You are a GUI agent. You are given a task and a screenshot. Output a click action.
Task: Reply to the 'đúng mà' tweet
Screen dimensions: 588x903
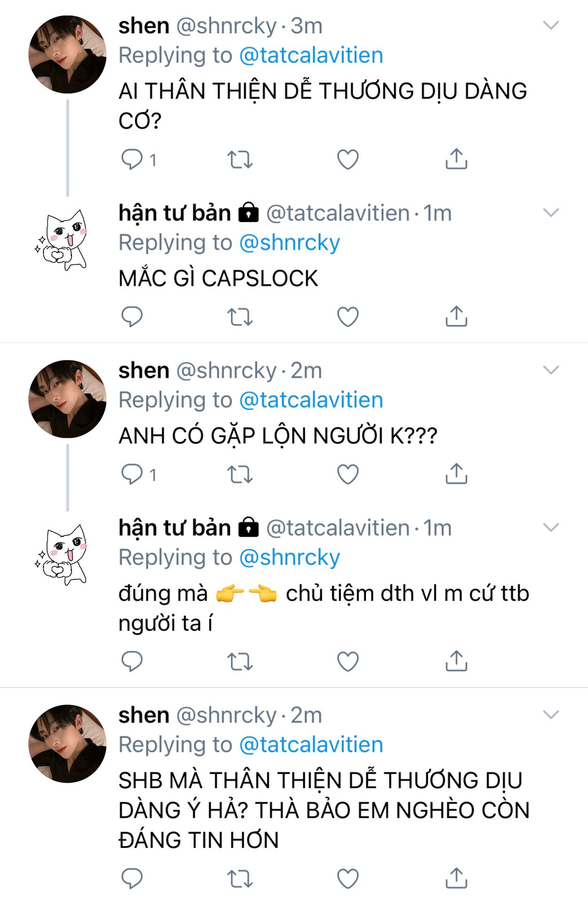(132, 661)
